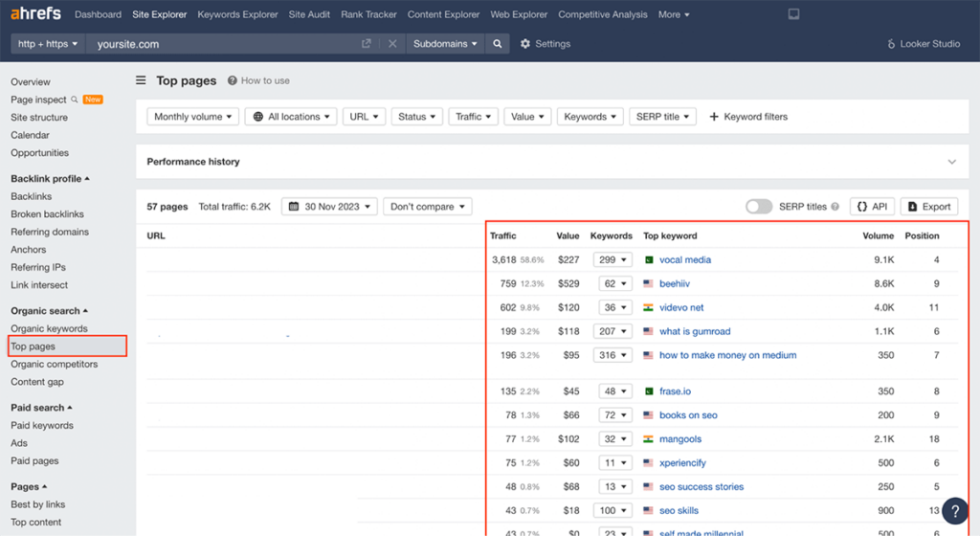Open the protocol http + https dropdown

tap(48, 44)
